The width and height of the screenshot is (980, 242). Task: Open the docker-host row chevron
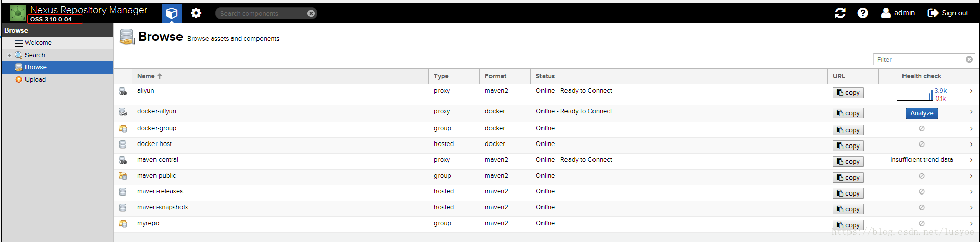[971, 144]
